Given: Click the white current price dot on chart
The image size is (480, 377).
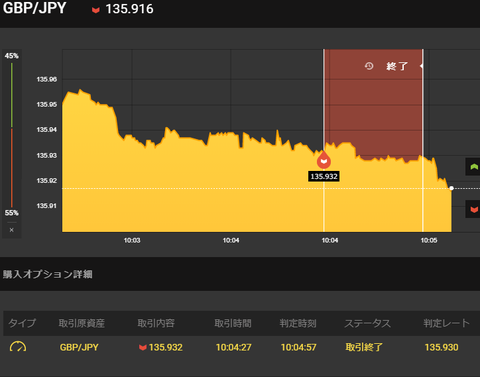Looking at the screenshot, I should click(451, 188).
